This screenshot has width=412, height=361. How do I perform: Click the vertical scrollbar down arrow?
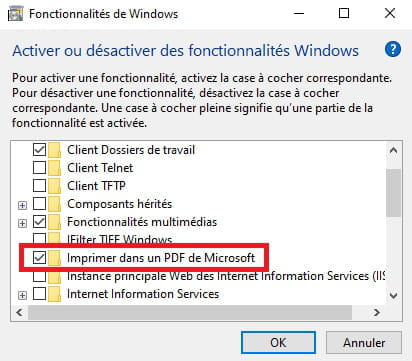coord(394,295)
